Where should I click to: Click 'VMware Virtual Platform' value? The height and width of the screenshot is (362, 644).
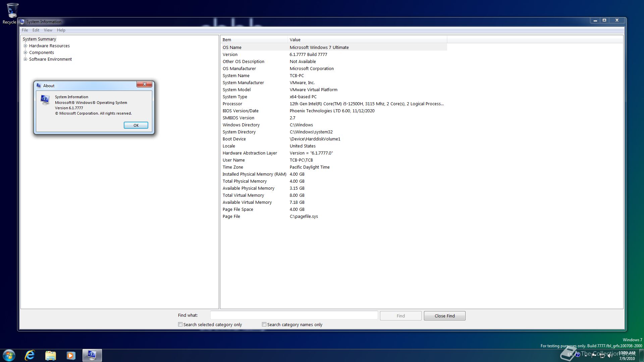pos(314,90)
